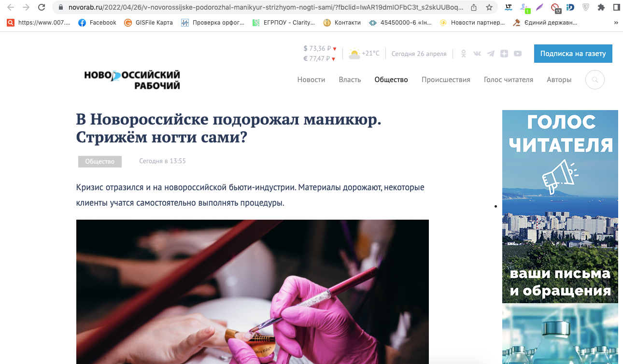The height and width of the screenshot is (364, 623).
Task: Open the Odnoklassniki social icon
Action: [x=464, y=54]
